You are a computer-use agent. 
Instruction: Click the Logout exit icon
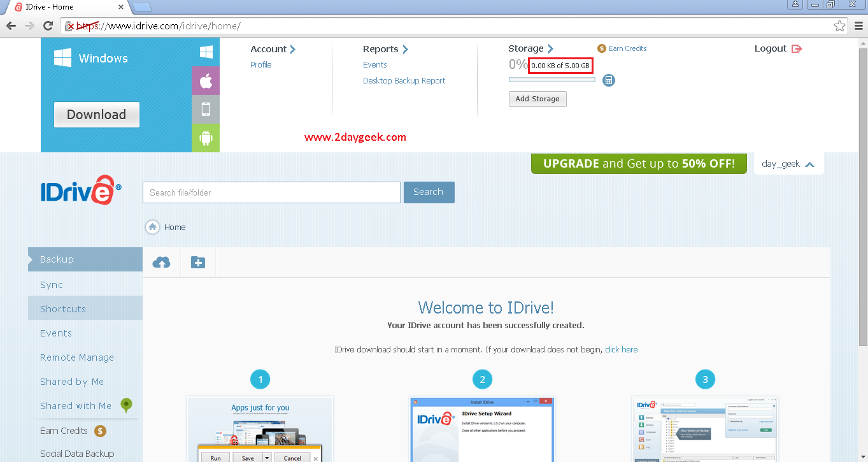pyautogui.click(x=797, y=49)
